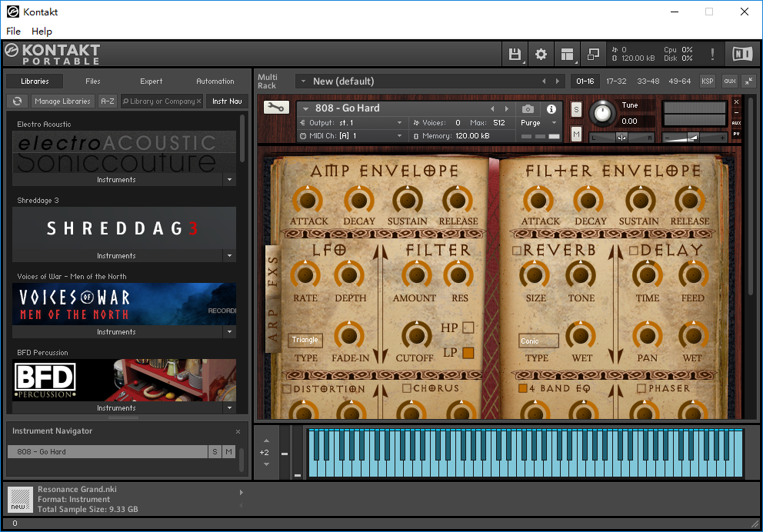Screen dimensions: 763x532
Task: Click the instrument volume slider
Action: tap(695, 138)
